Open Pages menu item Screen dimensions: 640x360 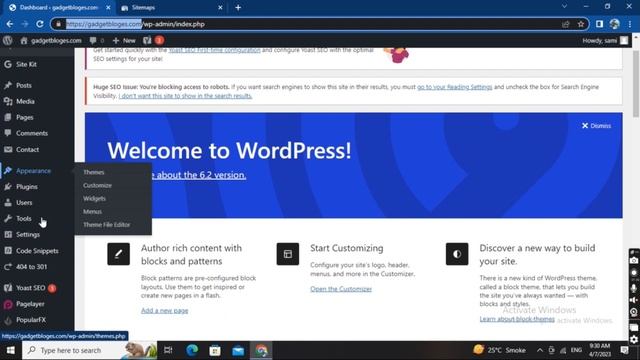point(24,117)
